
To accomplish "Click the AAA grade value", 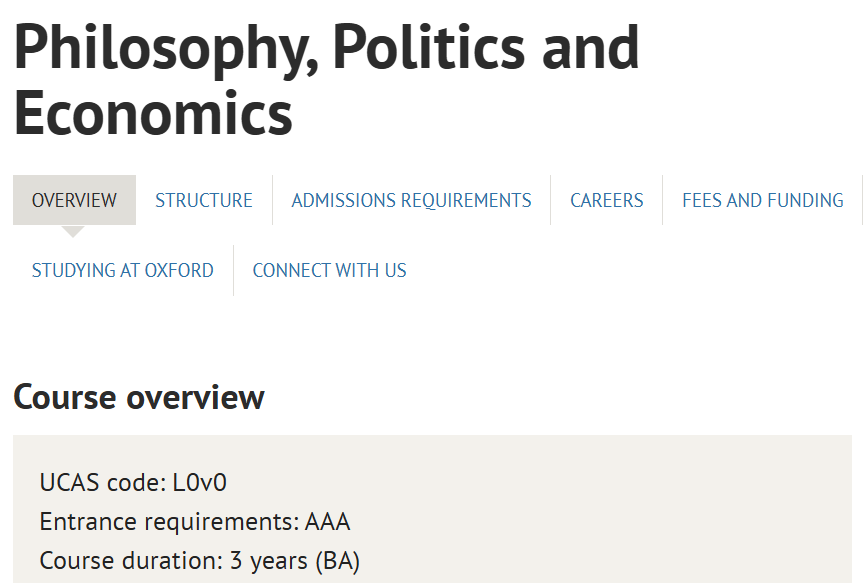I will click(328, 522).
